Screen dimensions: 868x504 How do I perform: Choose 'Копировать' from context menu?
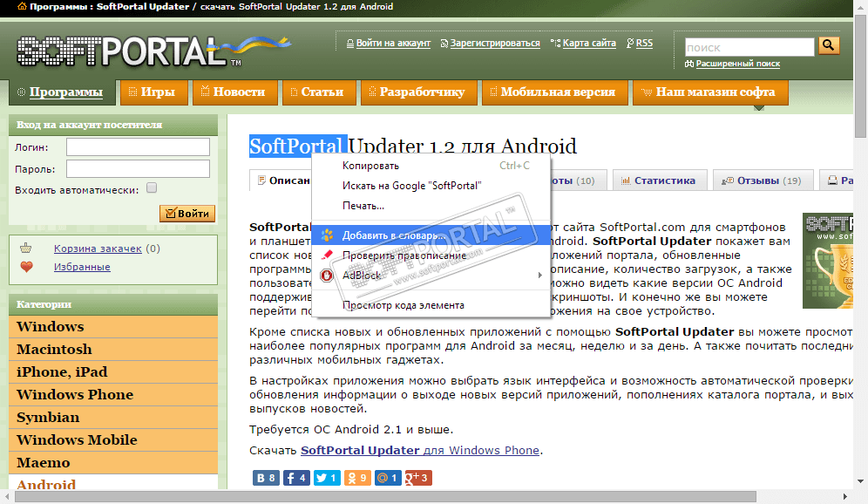point(431,166)
